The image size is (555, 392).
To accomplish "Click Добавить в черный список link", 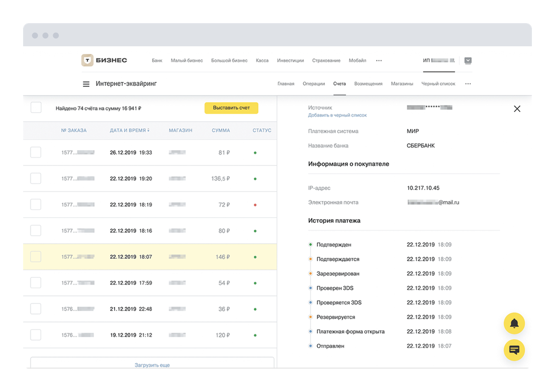I will (x=337, y=115).
